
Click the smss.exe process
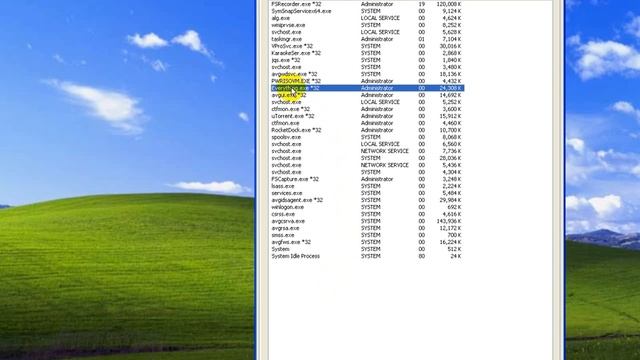[367, 235]
